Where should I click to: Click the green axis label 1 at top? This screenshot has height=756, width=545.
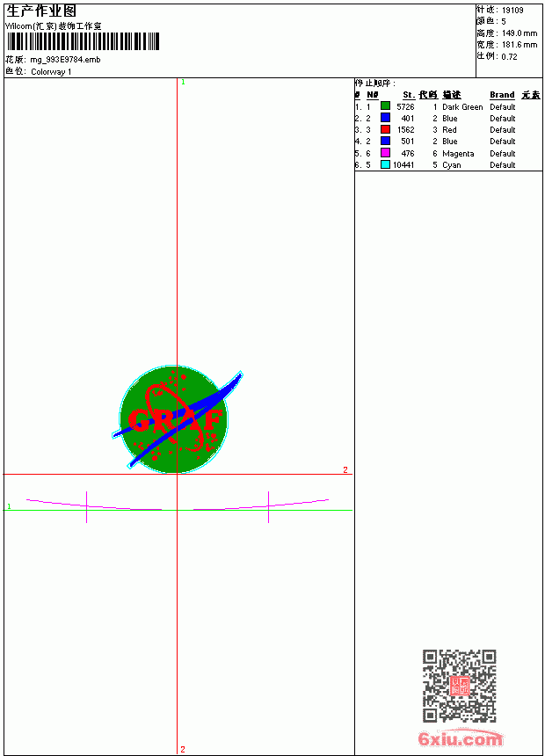[x=183, y=83]
